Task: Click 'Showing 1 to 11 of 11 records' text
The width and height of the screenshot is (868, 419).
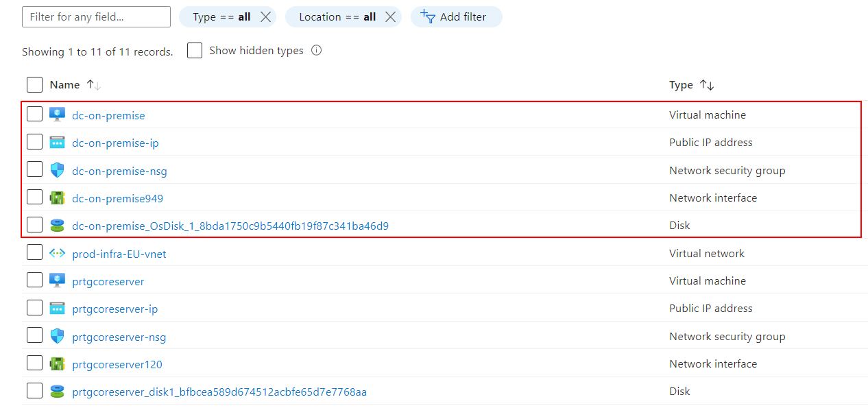Action: point(97,51)
